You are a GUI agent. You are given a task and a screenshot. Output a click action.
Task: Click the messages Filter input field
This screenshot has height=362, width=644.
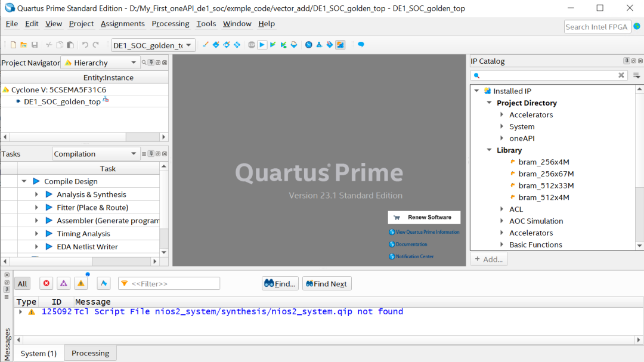pyautogui.click(x=169, y=283)
